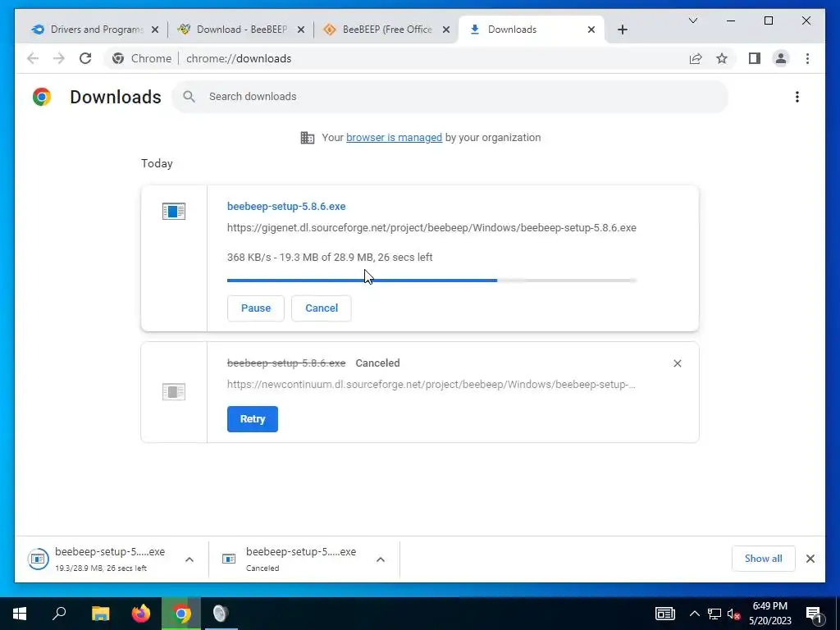The image size is (840, 630).
Task: Open the notification center icon
Action: click(x=814, y=614)
